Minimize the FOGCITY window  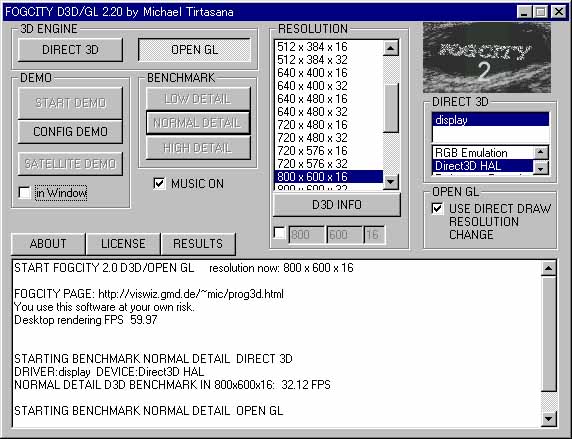524,12
